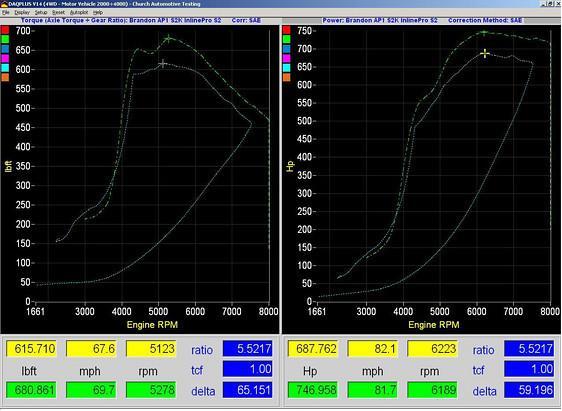Open the Autopilot menu
This screenshot has width=562, height=411.
coord(78,12)
